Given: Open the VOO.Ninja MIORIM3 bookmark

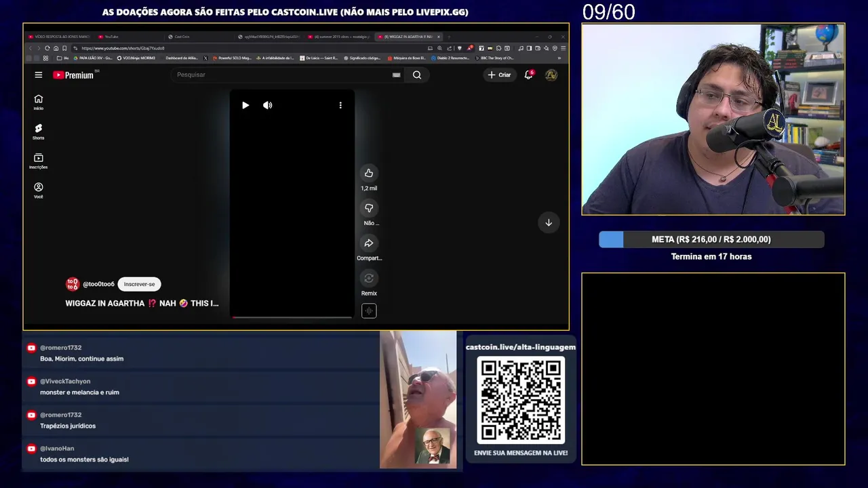Looking at the screenshot, I should click(x=136, y=58).
